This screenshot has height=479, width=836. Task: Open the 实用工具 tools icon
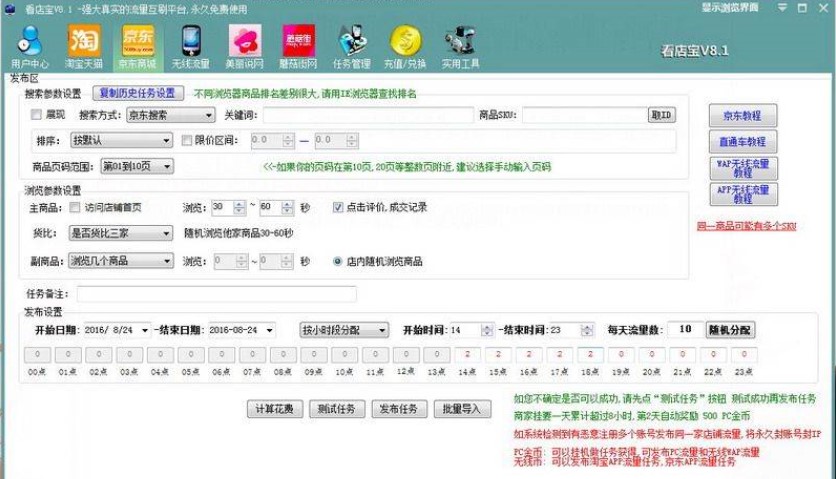tap(461, 47)
